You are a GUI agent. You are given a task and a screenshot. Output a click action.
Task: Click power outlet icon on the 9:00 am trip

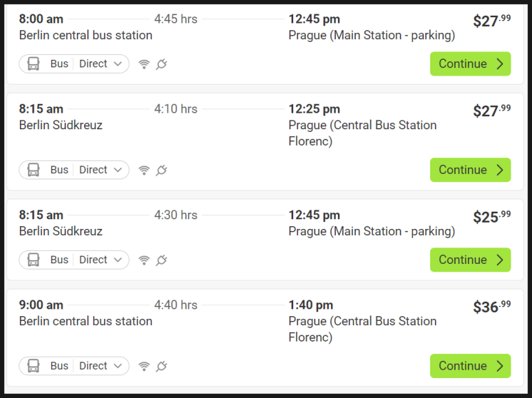click(162, 366)
